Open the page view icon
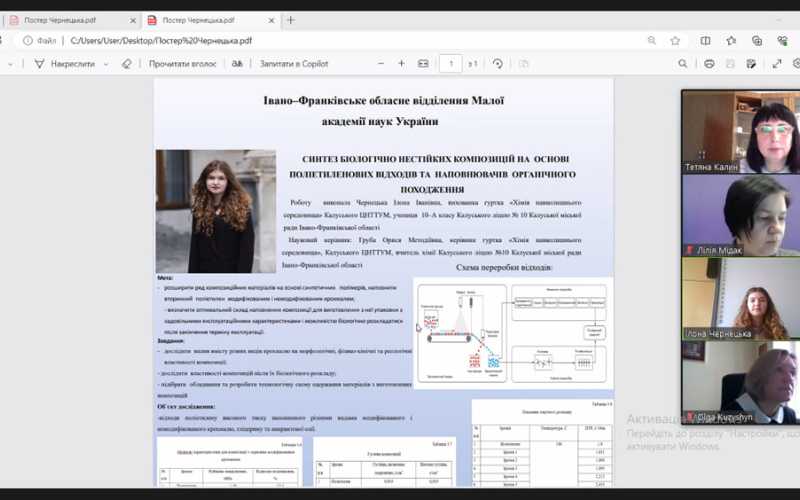This screenshot has height=500, width=800. 523,64
